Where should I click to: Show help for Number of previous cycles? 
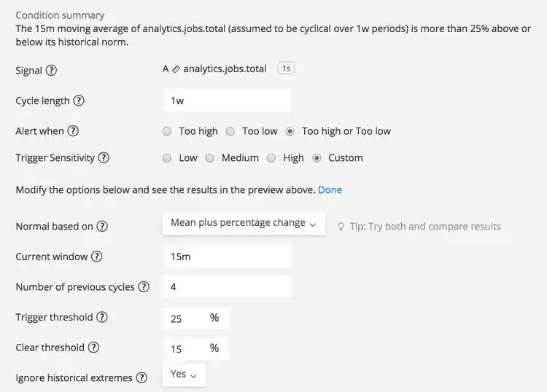click(x=144, y=287)
